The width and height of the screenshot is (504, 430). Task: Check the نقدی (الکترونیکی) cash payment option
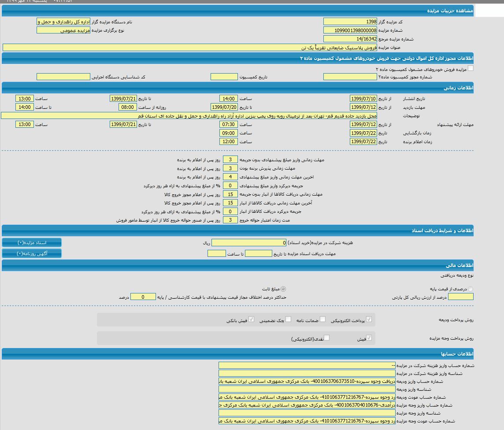326,338
